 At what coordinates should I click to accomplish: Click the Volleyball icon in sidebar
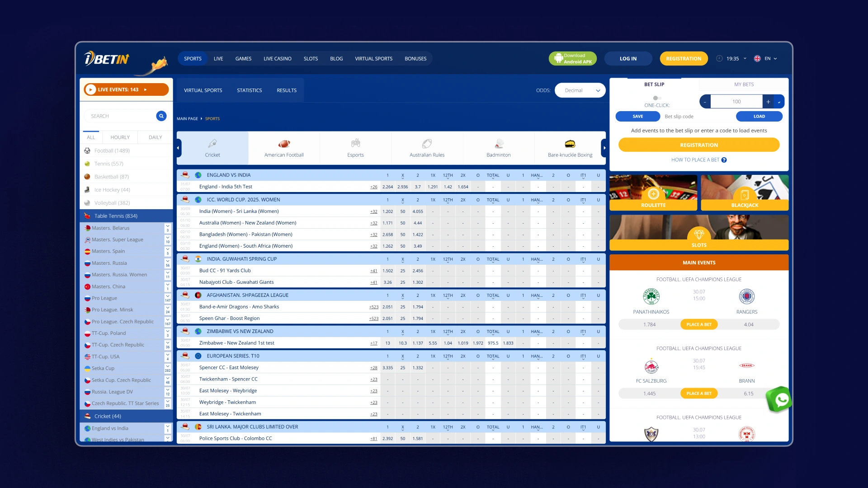(x=87, y=203)
